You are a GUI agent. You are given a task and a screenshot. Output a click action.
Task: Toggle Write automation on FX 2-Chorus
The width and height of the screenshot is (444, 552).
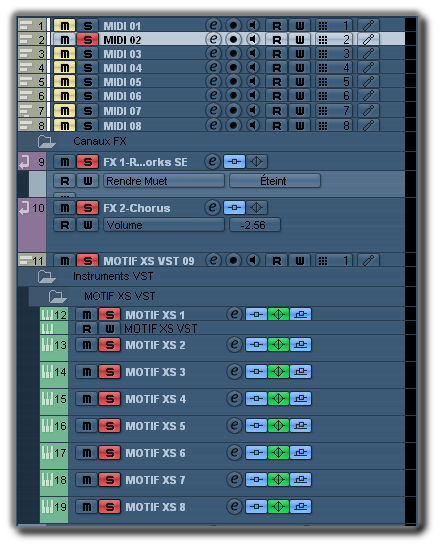coord(87,225)
